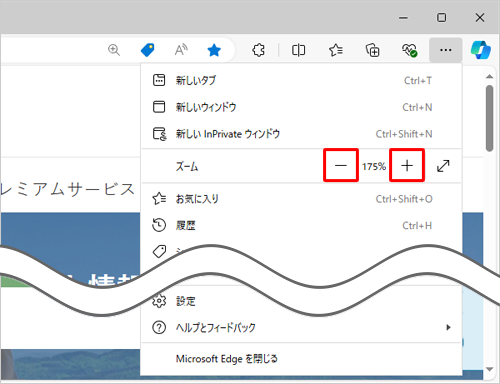Open Browser essentials heart icon

click(409, 50)
